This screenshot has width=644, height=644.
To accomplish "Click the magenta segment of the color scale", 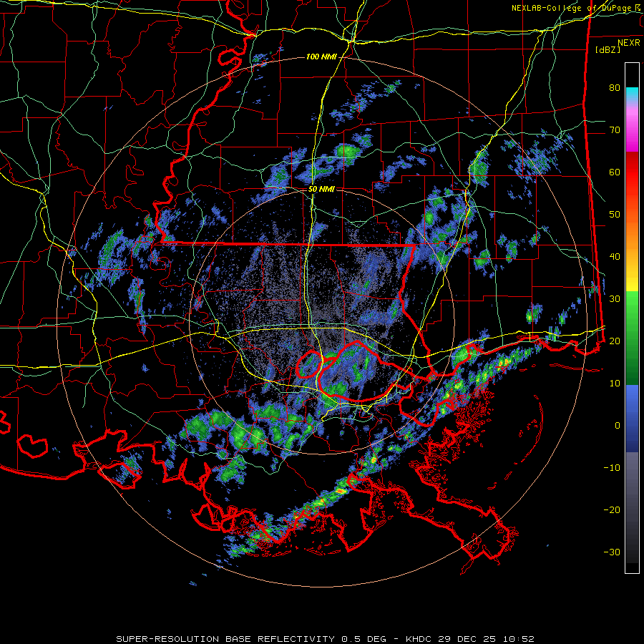I will coord(632,131).
